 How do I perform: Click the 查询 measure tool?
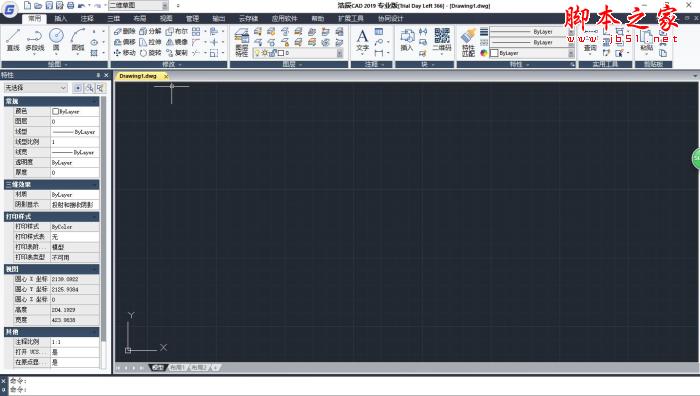(x=590, y=43)
